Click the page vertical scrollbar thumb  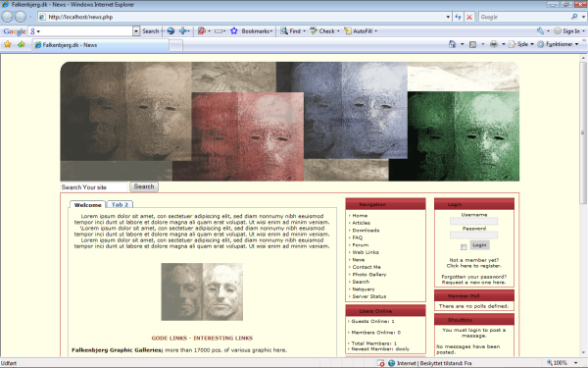point(583,132)
